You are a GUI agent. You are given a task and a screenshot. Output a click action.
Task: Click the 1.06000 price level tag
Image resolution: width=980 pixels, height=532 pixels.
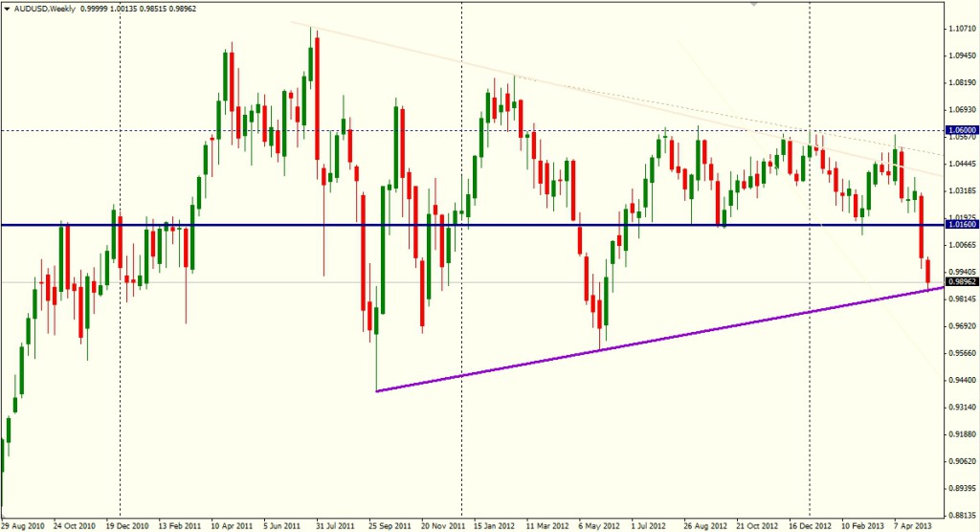[961, 129]
